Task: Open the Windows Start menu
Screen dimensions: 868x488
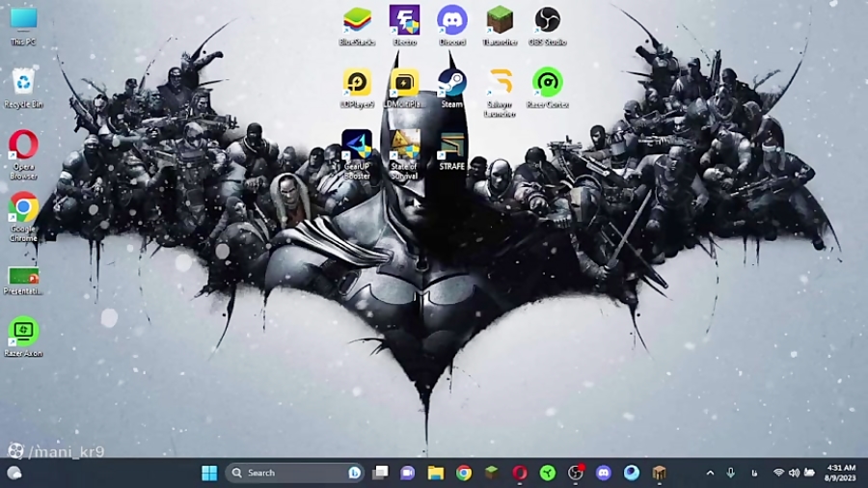Action: click(x=210, y=474)
